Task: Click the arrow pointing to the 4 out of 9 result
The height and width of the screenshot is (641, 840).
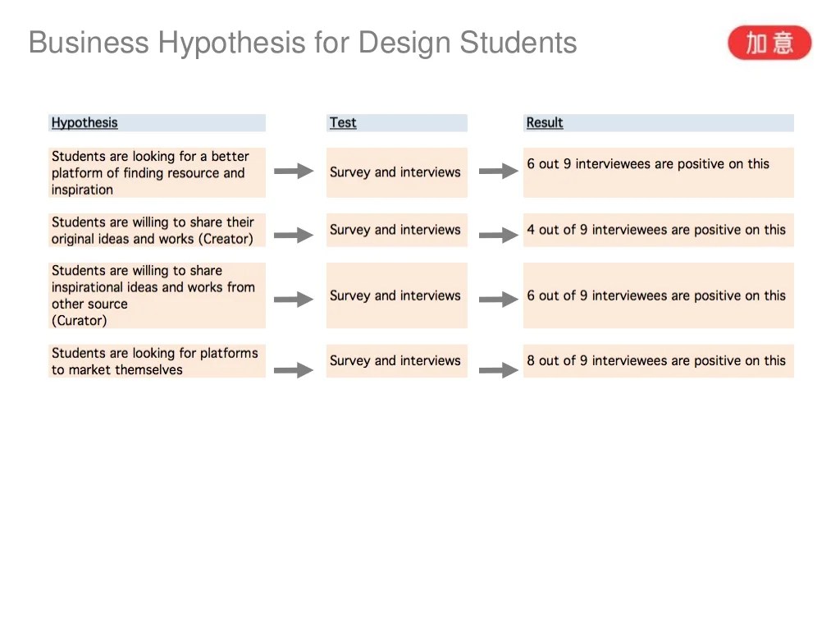Action: coord(498,236)
